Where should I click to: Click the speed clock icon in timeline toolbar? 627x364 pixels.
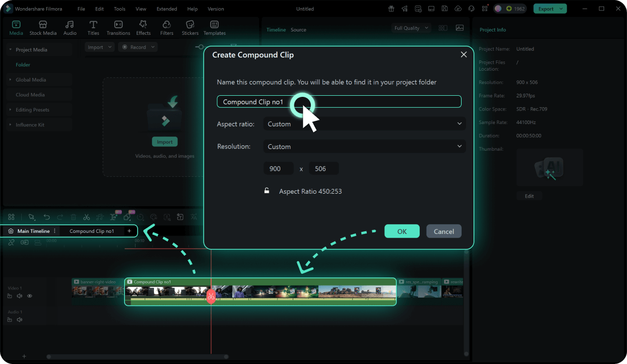tap(140, 217)
